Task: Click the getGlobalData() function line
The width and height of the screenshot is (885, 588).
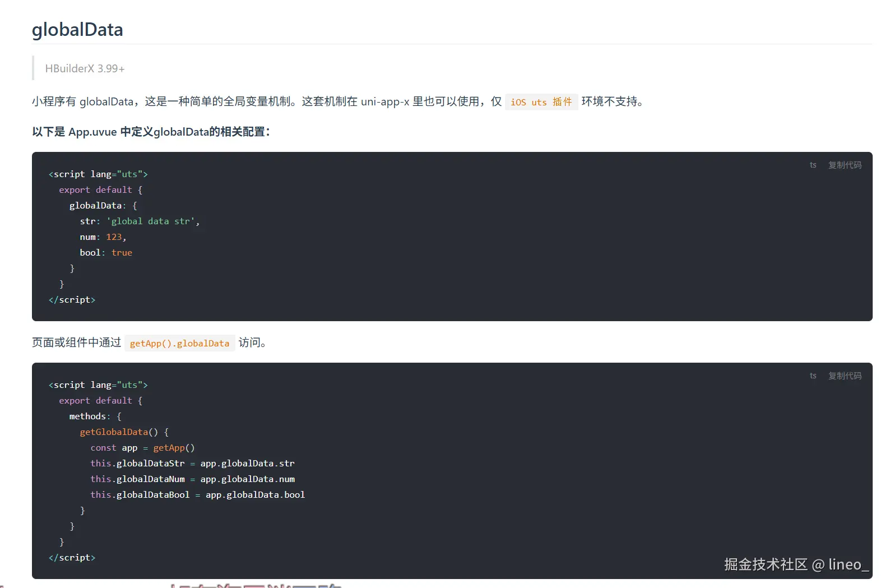Action: click(124, 432)
